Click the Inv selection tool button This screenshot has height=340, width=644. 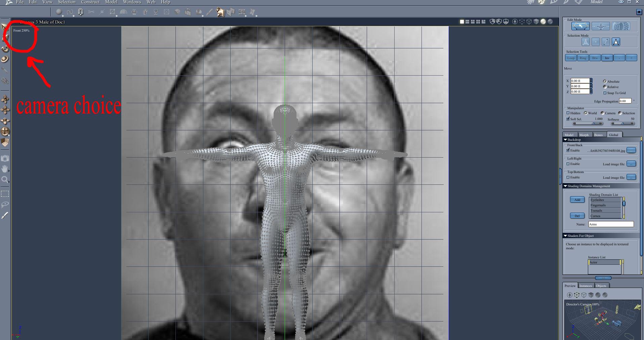(x=607, y=58)
